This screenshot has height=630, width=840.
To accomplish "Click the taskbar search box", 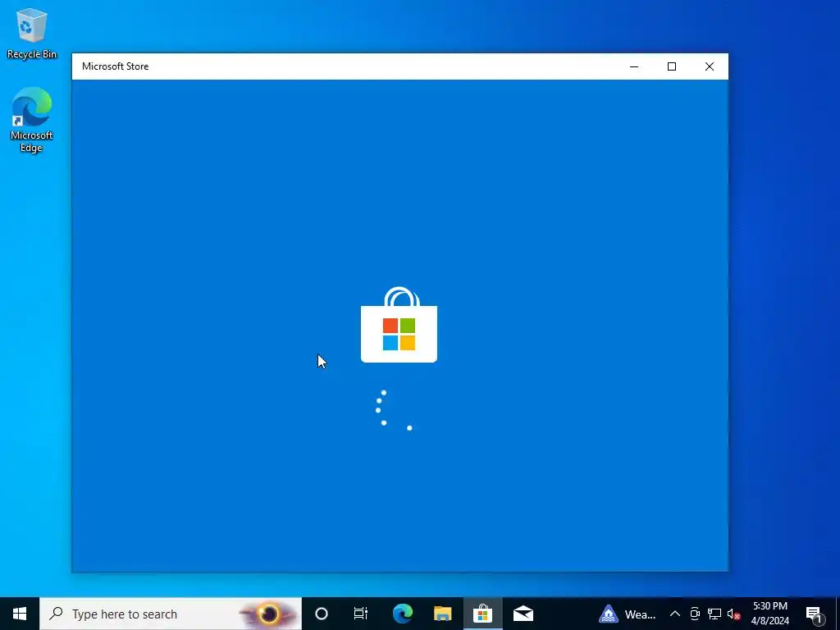I will [x=171, y=614].
